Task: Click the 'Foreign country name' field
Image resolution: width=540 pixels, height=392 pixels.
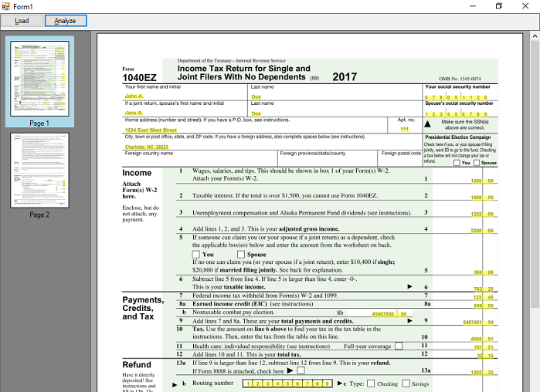Action: (x=200, y=158)
